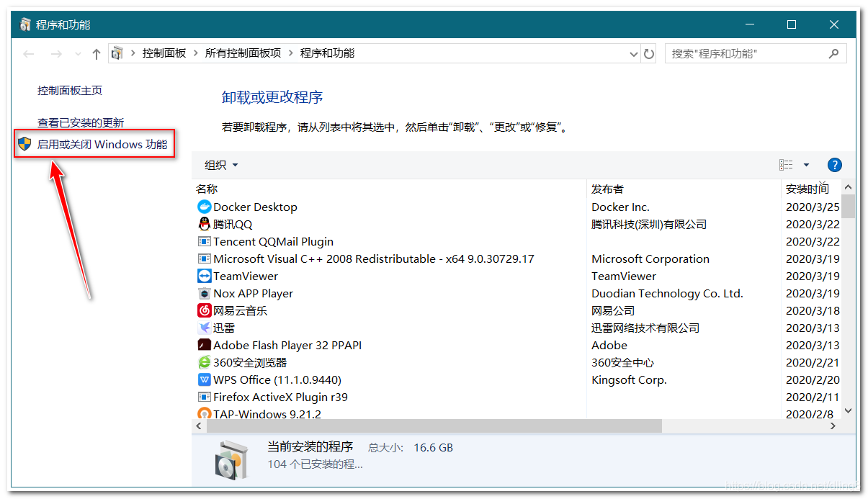Click the TeamViewer program icon
Screen dimensions: 868x499
point(204,276)
